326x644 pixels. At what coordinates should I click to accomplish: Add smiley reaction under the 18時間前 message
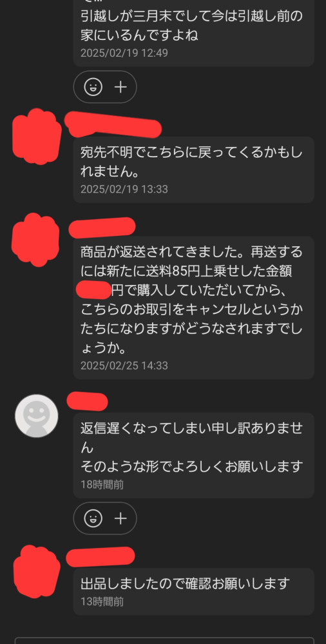coord(93,518)
